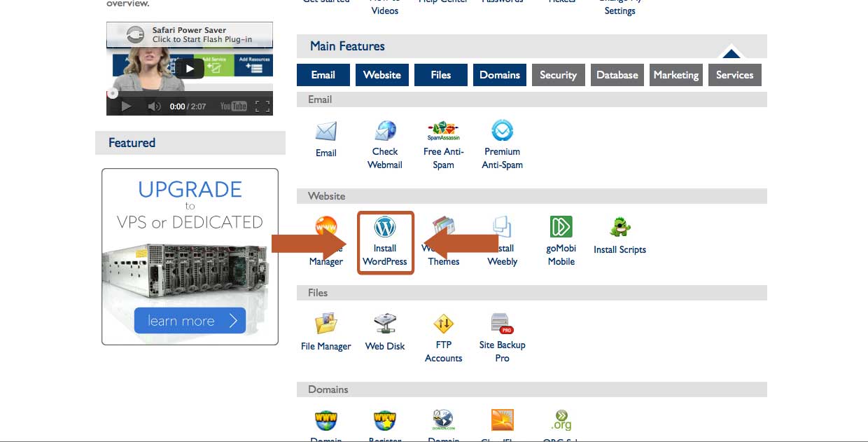Click the video player's play control
Viewport: 868px width, 442px height.
pyautogui.click(x=126, y=106)
